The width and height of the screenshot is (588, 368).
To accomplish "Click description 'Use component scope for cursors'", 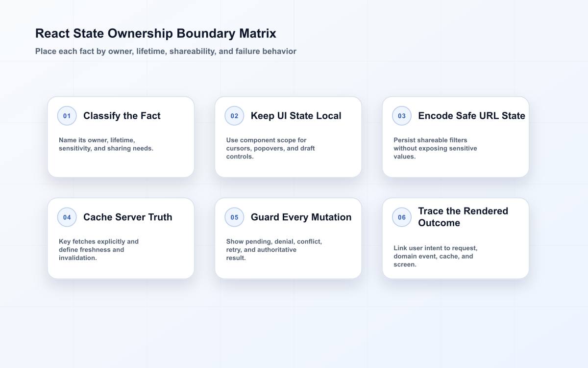I will [270, 148].
